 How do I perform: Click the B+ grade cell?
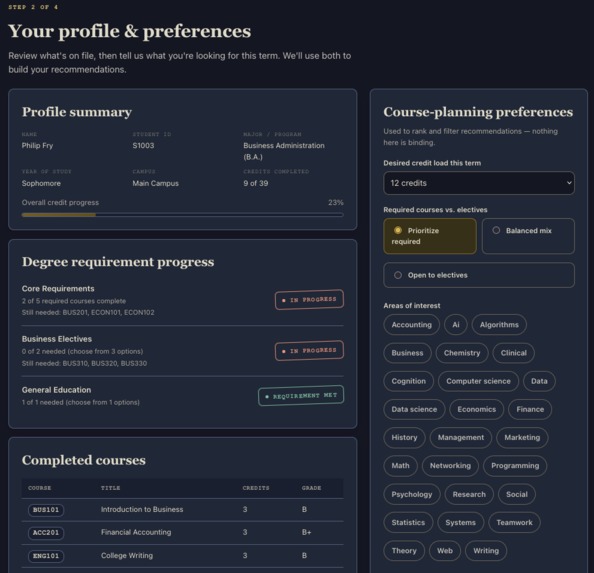coord(306,532)
